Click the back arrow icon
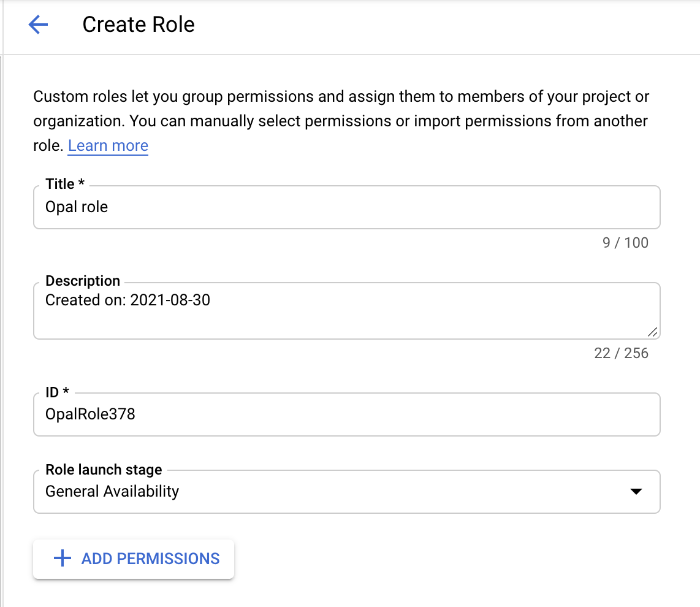 pyautogui.click(x=38, y=25)
